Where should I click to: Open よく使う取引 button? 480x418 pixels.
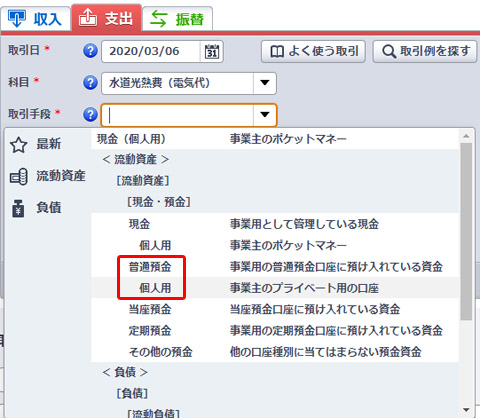pyautogui.click(x=313, y=51)
